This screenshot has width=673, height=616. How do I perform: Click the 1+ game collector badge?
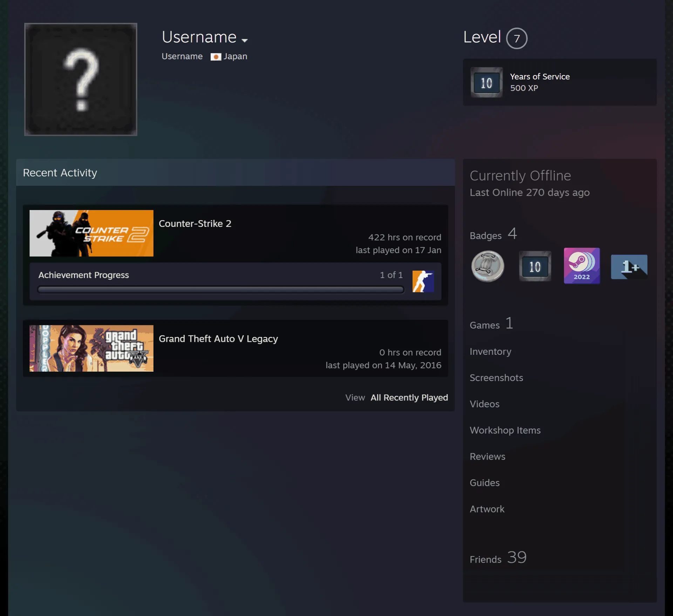[x=629, y=267]
